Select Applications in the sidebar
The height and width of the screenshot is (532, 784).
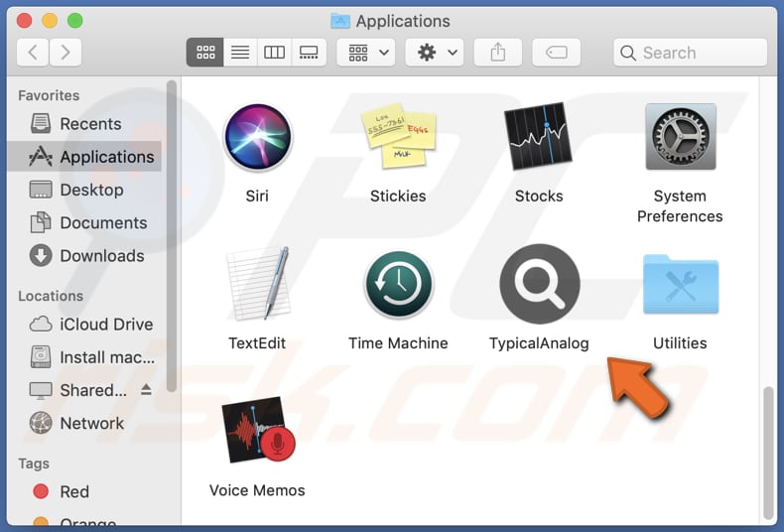[84, 157]
